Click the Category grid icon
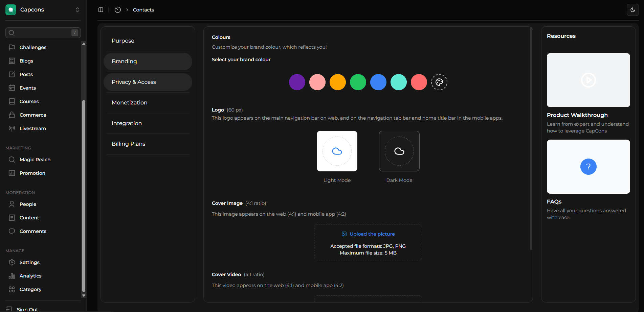Viewport: 644px width, 312px height. (x=12, y=289)
